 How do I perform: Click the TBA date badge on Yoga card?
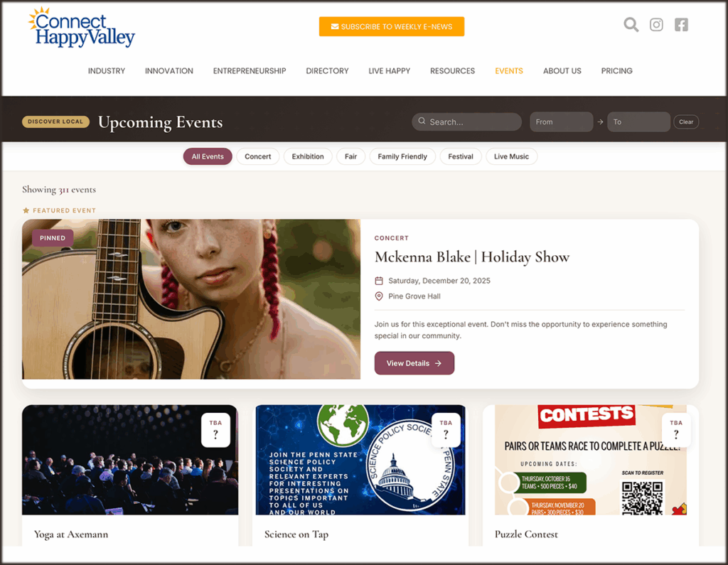215,430
